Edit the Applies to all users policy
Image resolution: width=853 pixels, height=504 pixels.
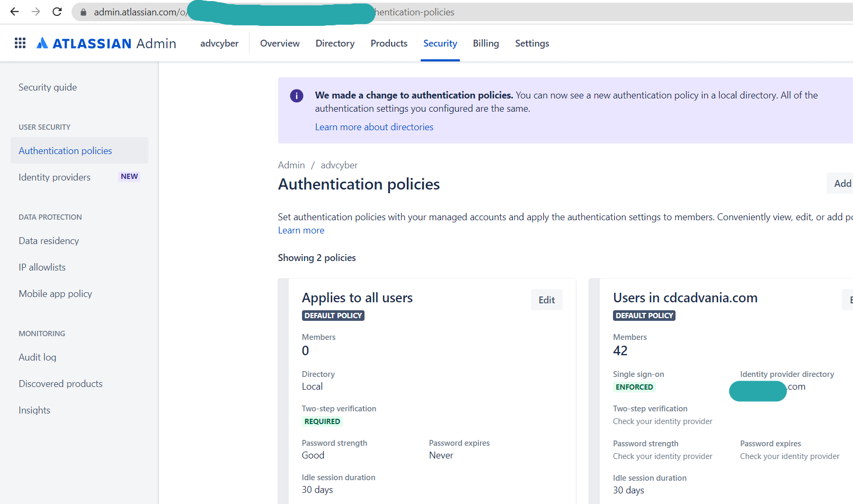click(x=547, y=300)
